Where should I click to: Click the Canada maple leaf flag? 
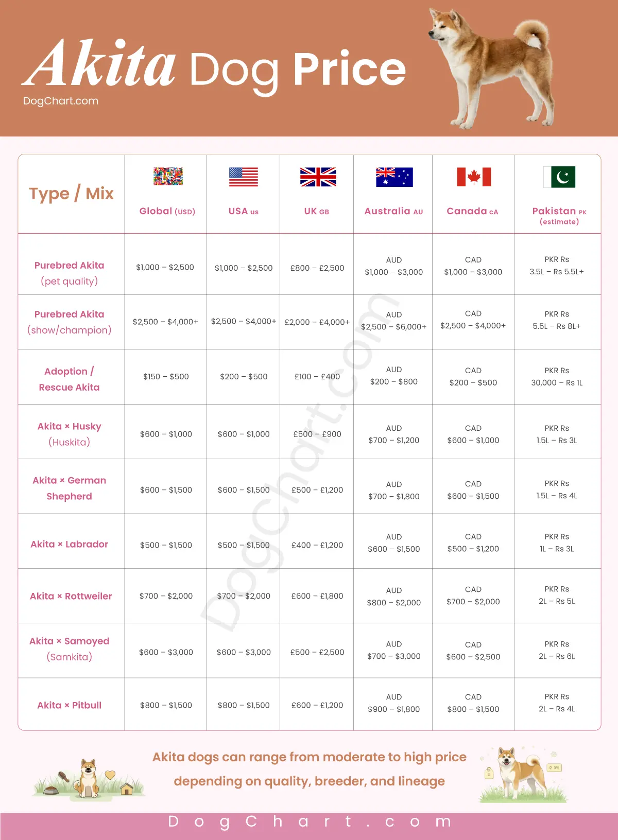[x=474, y=177]
